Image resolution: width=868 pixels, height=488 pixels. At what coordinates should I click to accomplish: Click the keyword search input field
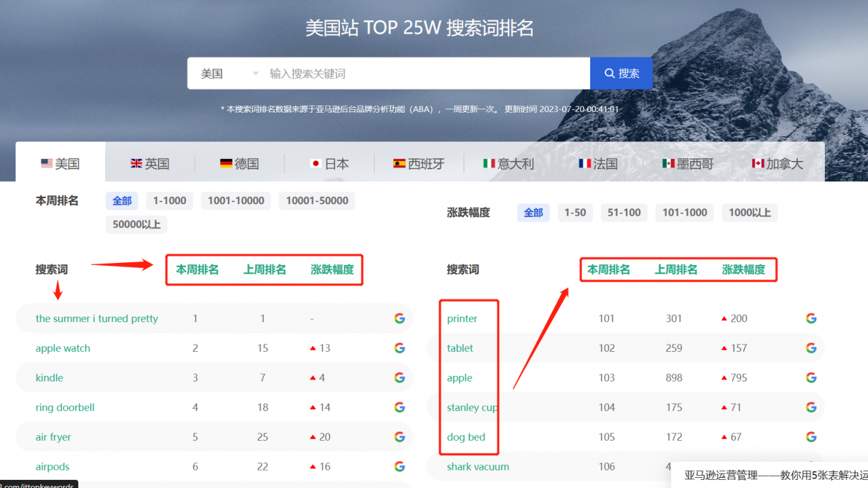[x=427, y=73]
